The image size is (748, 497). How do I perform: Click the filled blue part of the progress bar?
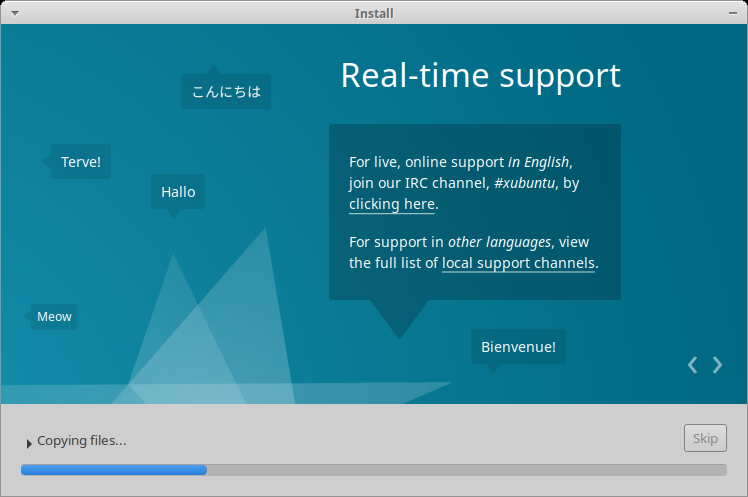(x=113, y=469)
